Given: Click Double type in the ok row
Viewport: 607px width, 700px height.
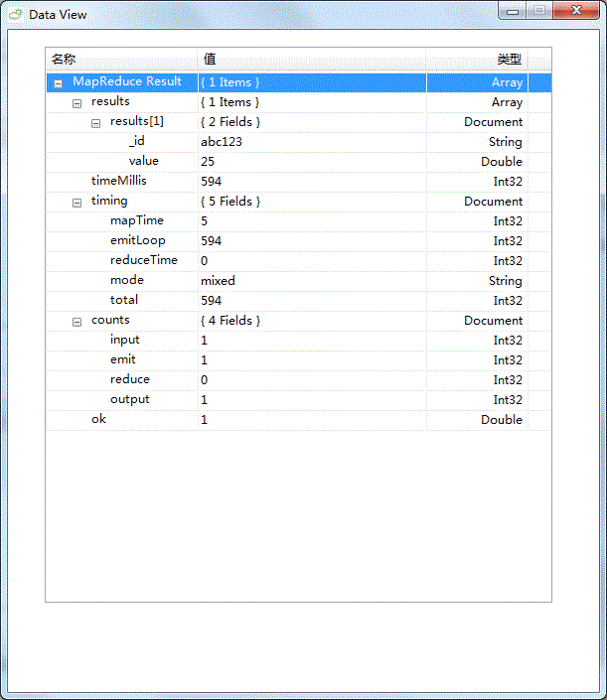Looking at the screenshot, I should point(502,420).
